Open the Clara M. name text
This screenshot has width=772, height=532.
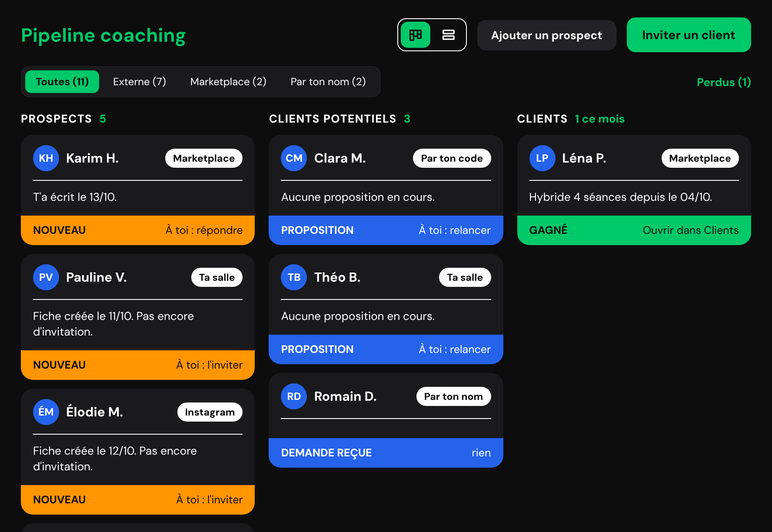click(x=340, y=158)
